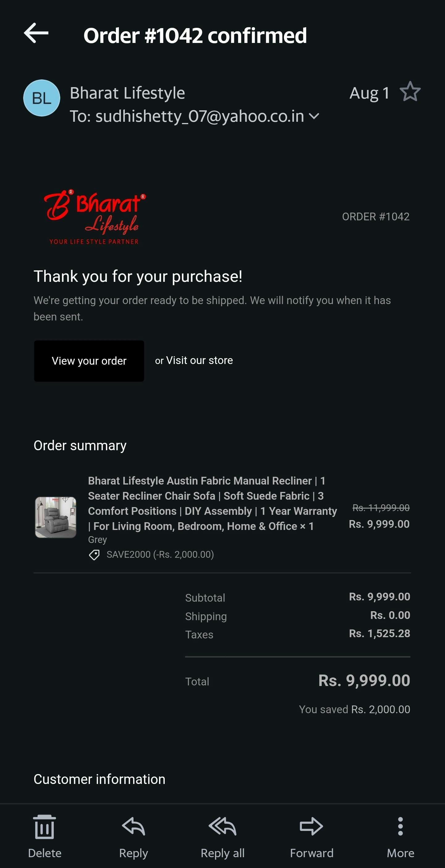Screen dimensions: 445x868
Task: Tap the Delete trash icon
Action: click(45, 827)
